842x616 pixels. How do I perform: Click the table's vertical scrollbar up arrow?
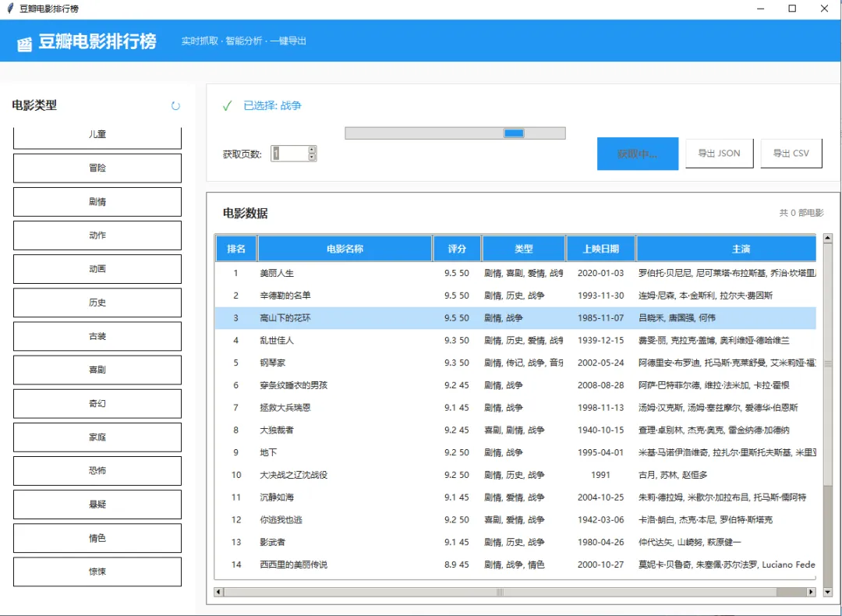pyautogui.click(x=827, y=239)
